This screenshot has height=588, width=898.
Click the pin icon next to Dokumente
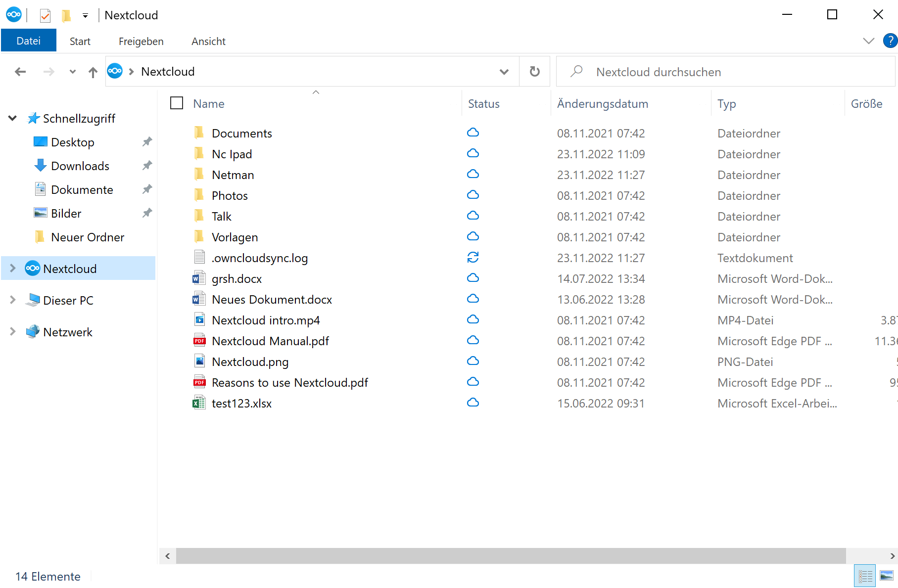147,189
